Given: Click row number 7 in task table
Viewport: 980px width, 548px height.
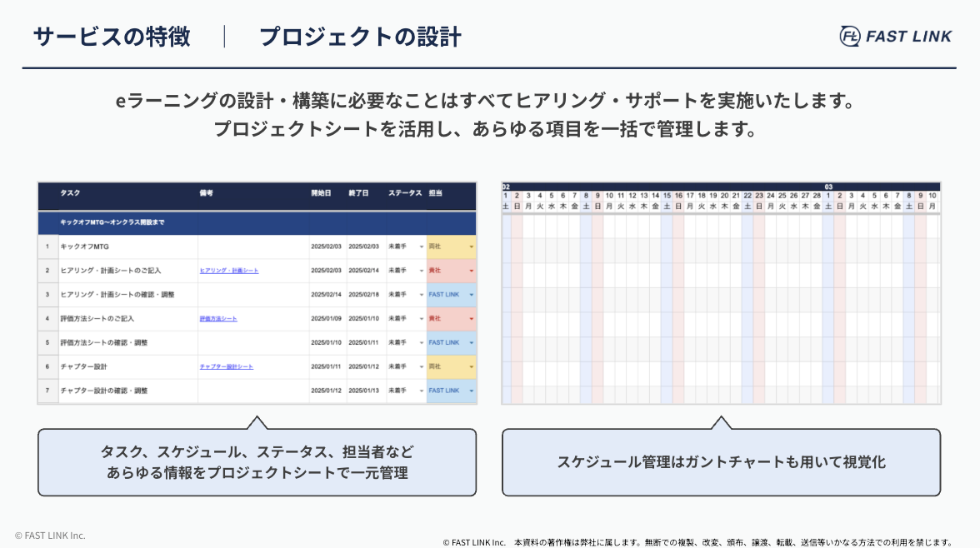Looking at the screenshot, I should point(47,391).
